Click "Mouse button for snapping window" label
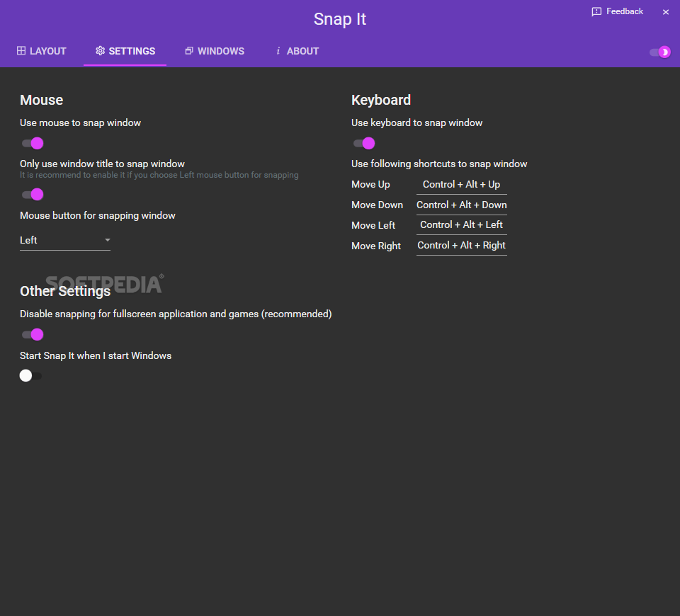The height and width of the screenshot is (616, 680). [x=98, y=215]
